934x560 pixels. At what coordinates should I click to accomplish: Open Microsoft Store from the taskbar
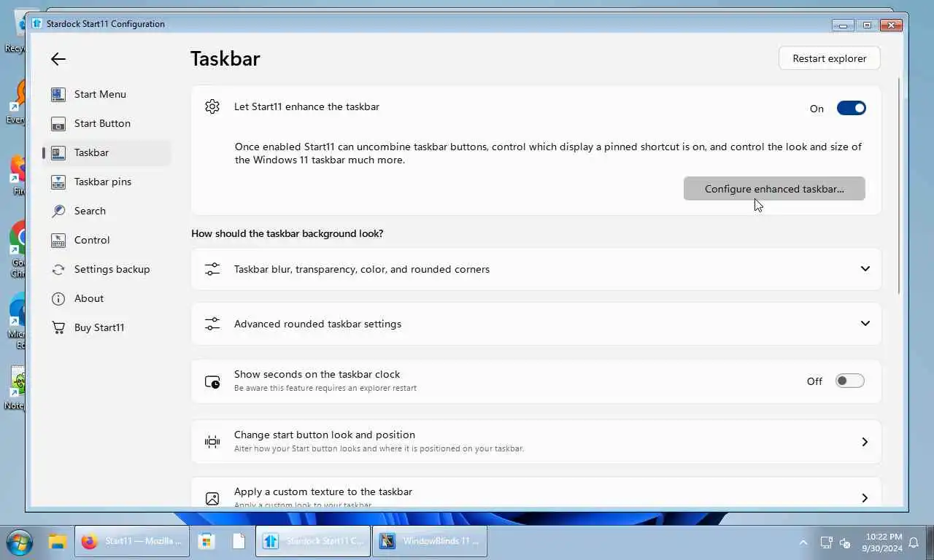[x=207, y=542]
